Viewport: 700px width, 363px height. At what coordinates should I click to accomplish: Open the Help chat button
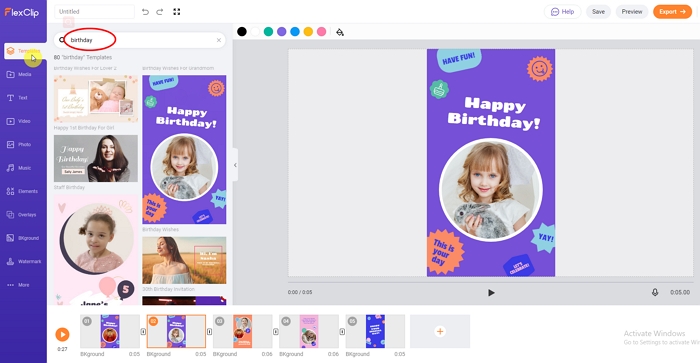(x=562, y=12)
